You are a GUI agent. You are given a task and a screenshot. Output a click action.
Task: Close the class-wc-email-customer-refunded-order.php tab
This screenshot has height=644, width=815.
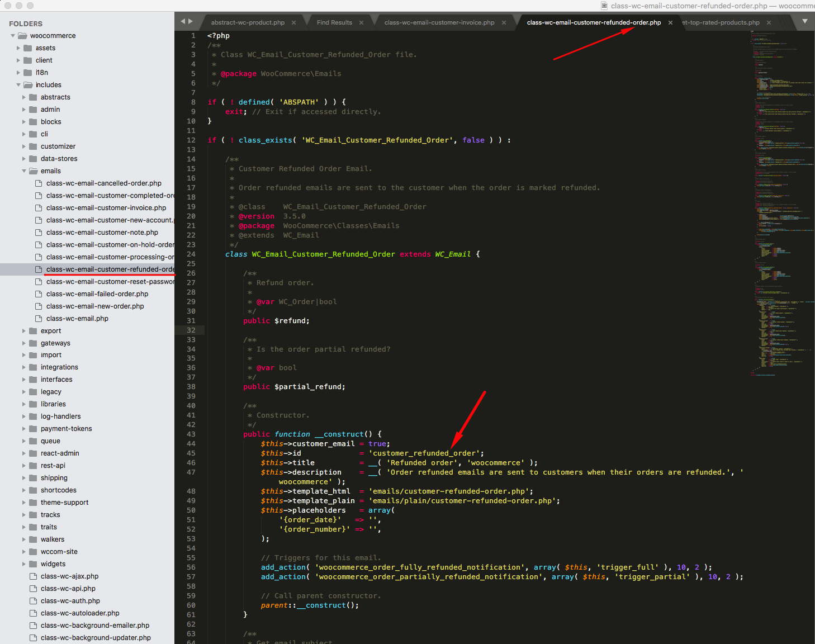pos(670,23)
